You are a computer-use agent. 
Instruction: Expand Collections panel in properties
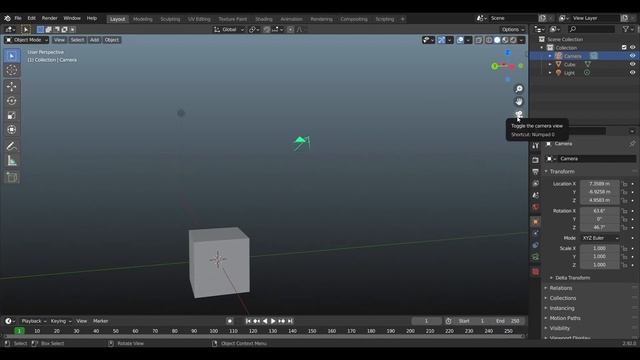coord(562,298)
